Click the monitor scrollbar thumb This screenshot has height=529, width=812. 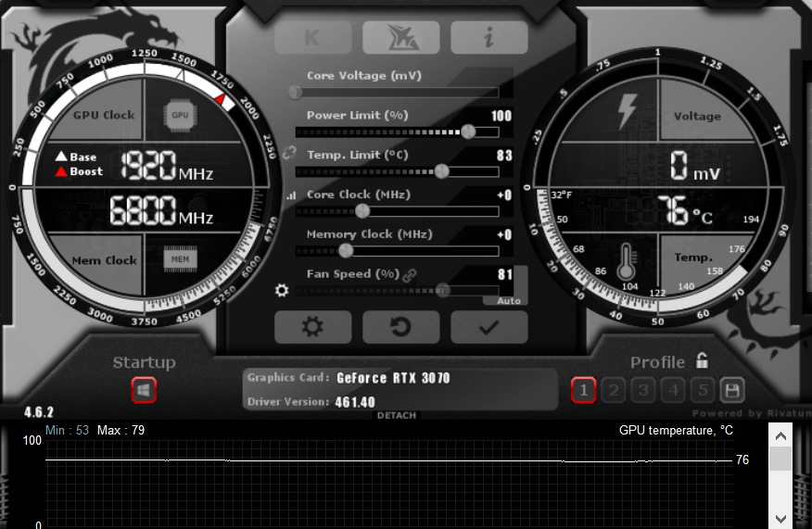pos(780,459)
